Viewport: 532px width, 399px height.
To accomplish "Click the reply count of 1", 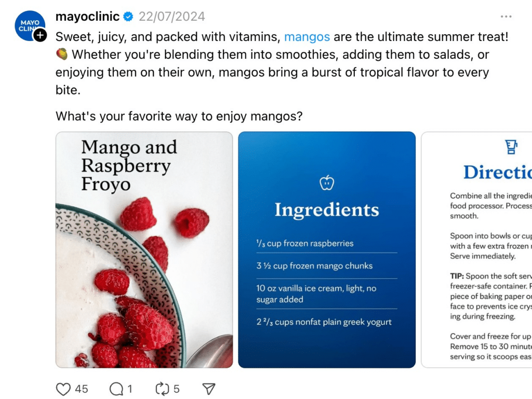I will point(130,389).
